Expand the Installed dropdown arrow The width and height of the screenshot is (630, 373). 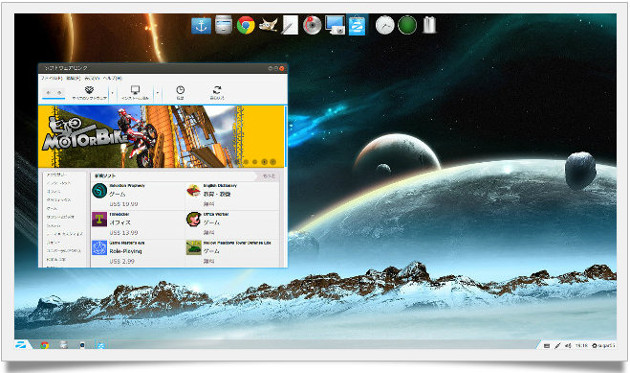(158, 93)
